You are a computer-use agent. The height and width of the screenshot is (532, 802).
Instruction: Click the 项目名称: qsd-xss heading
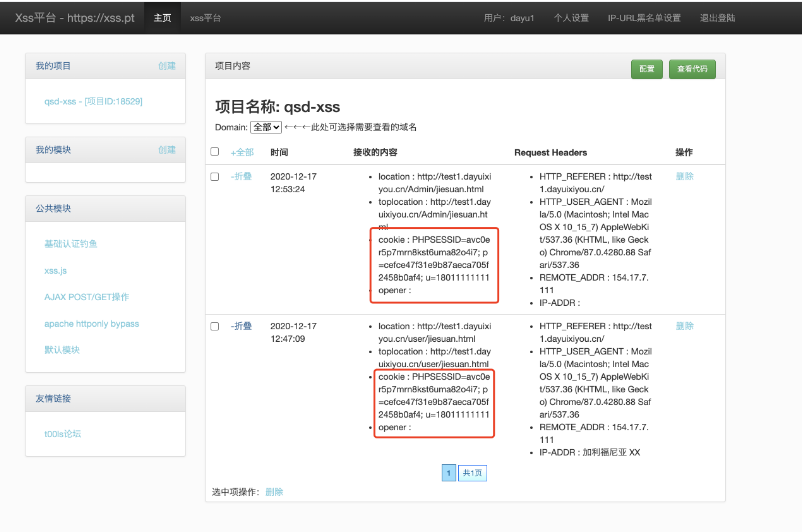tap(278, 107)
